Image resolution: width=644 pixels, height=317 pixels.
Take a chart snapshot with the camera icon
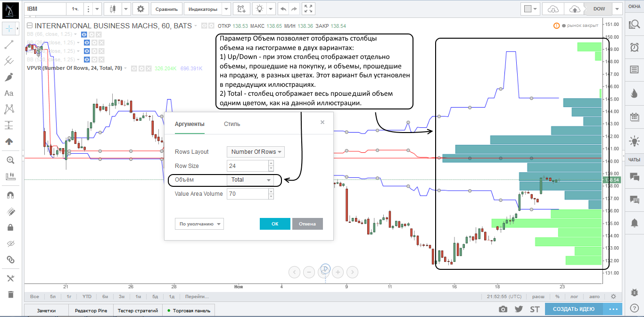504,309
